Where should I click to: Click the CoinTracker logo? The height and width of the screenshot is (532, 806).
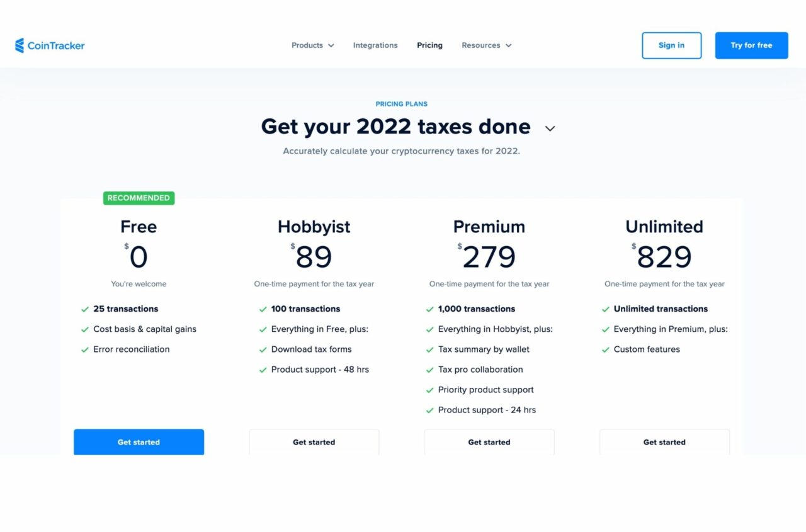50,45
